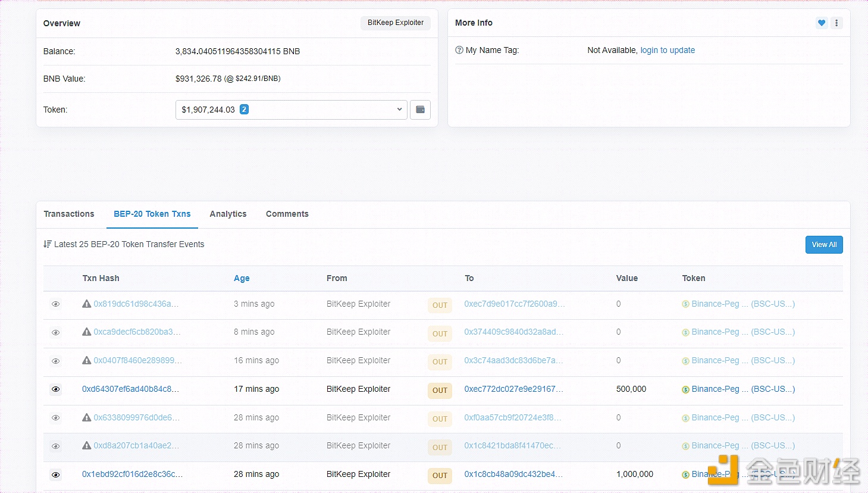
Task: Expand the Token holdings dropdown $1,907,244.03
Action: pyautogui.click(x=292, y=110)
